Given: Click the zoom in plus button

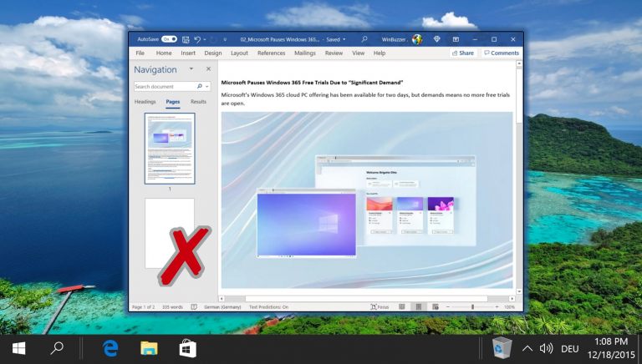Looking at the screenshot, I should (497, 307).
